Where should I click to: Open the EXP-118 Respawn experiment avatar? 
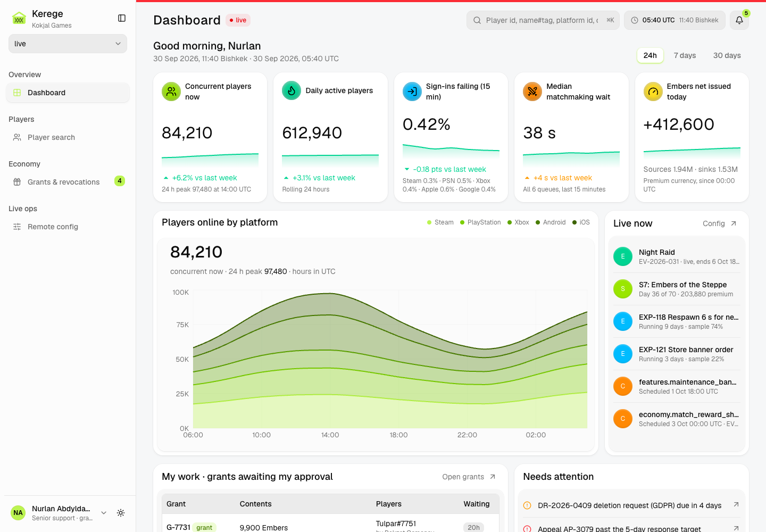(623, 321)
